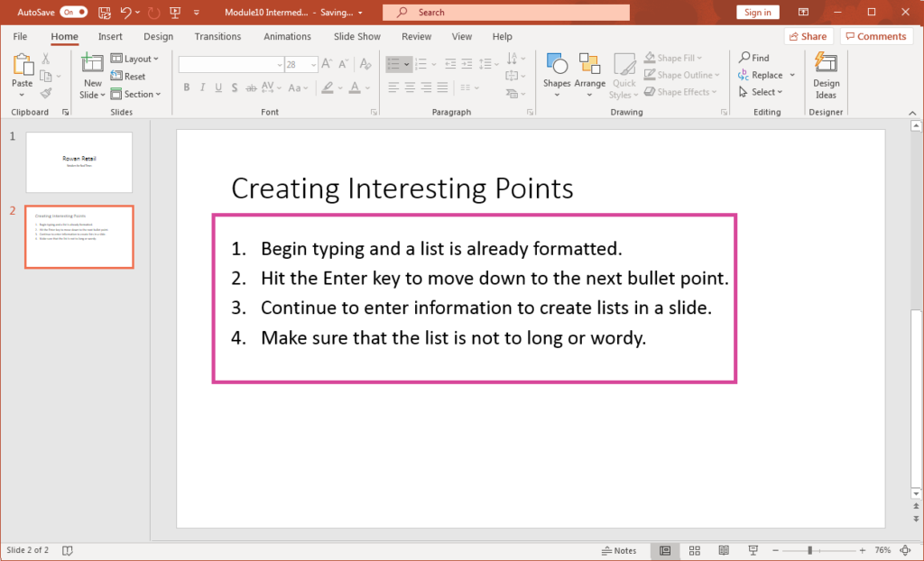Switch to Slide Sorter view icon
Viewport: 924px width, 561px height.
click(x=695, y=550)
